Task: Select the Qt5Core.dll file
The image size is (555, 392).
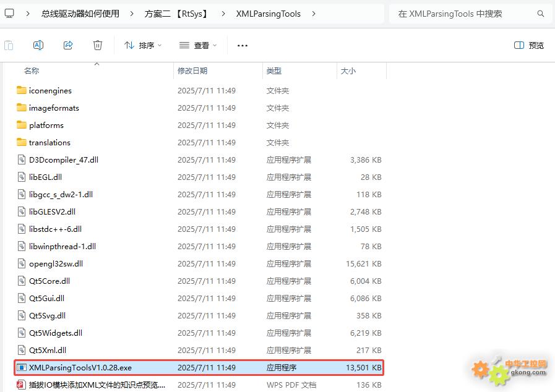Action: 49,281
